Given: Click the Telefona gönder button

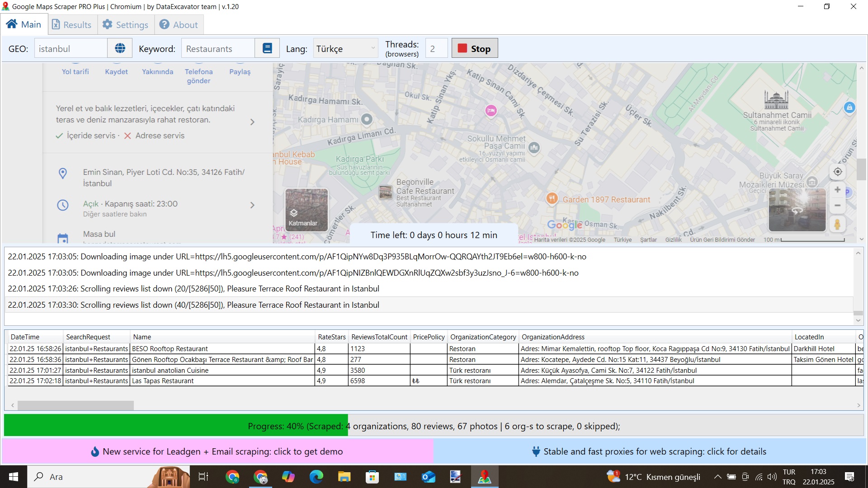Looking at the screenshot, I should (x=198, y=76).
